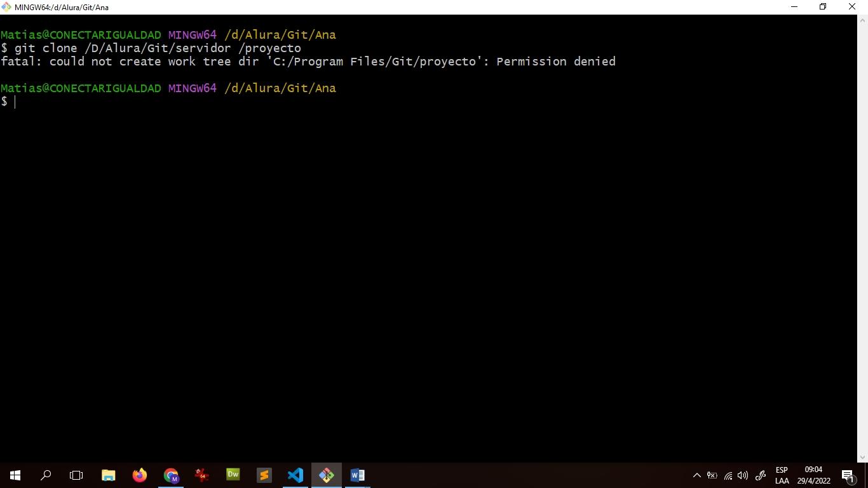Image resolution: width=868 pixels, height=488 pixels.
Task: Open Visual Studio Code from taskbar
Action: coord(295,475)
